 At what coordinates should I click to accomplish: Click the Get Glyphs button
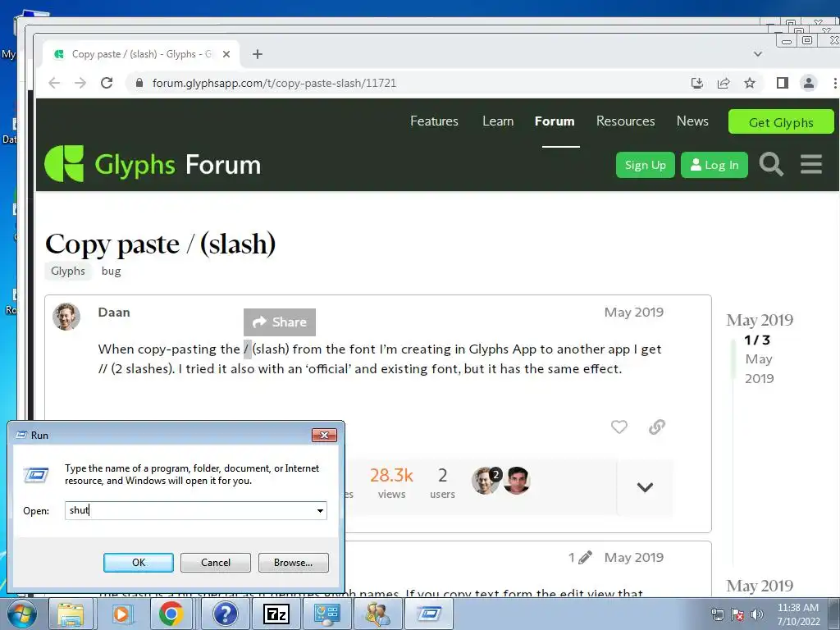pyautogui.click(x=781, y=122)
